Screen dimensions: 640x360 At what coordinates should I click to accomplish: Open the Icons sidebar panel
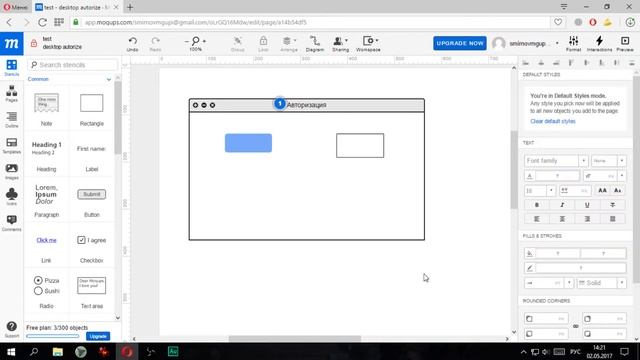[x=11, y=197]
